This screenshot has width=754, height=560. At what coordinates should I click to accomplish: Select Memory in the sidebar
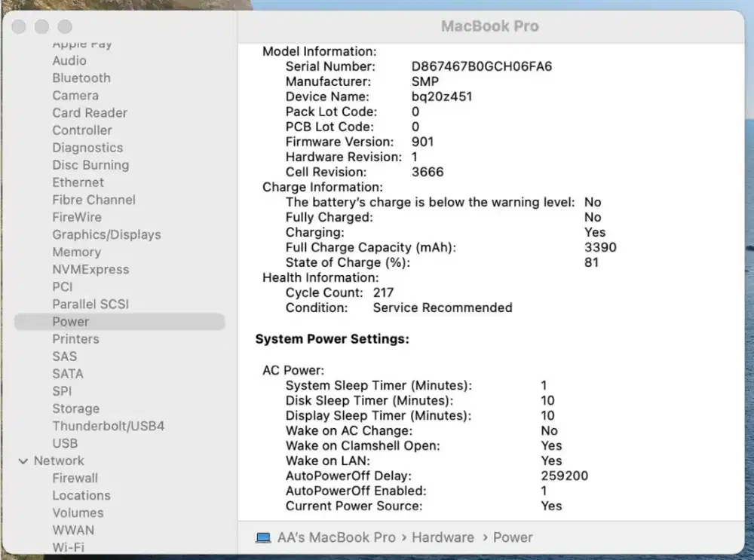[x=77, y=252]
